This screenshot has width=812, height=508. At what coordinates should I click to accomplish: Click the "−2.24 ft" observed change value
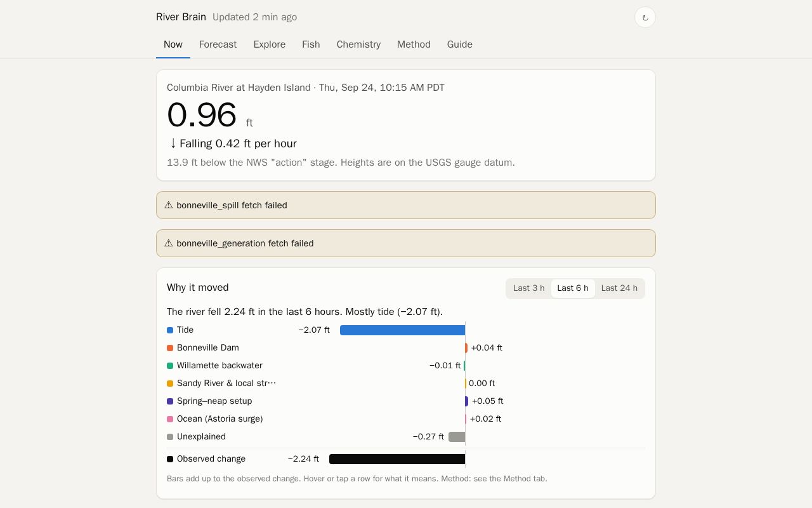coord(303,459)
